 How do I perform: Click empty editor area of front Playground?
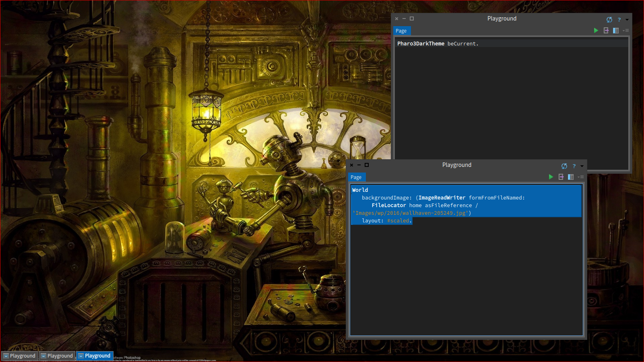(x=466, y=280)
